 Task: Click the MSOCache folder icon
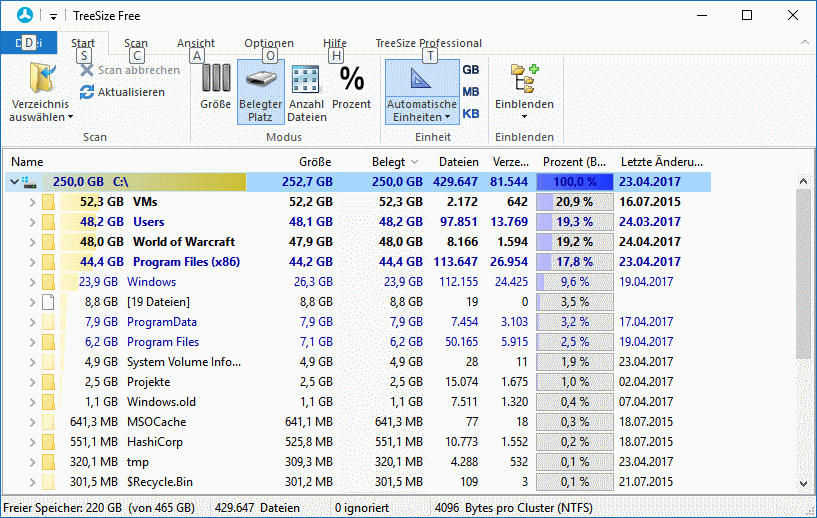(x=48, y=422)
